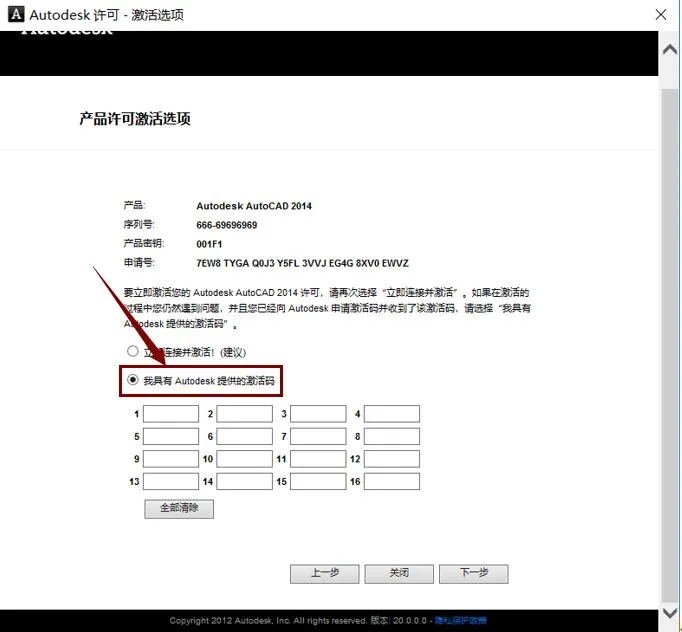This screenshot has width=682, height=632.
Task: Click the 下一步 (Next) button
Action: [x=474, y=574]
